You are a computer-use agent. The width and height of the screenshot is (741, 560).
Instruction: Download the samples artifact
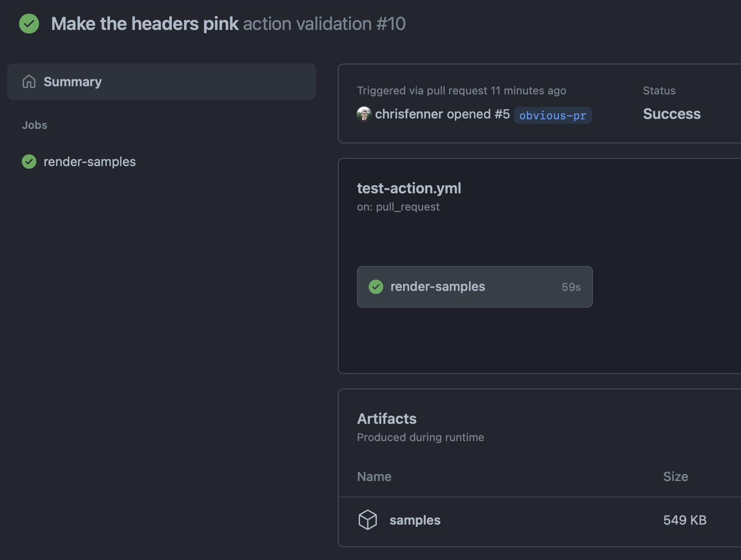(x=415, y=520)
